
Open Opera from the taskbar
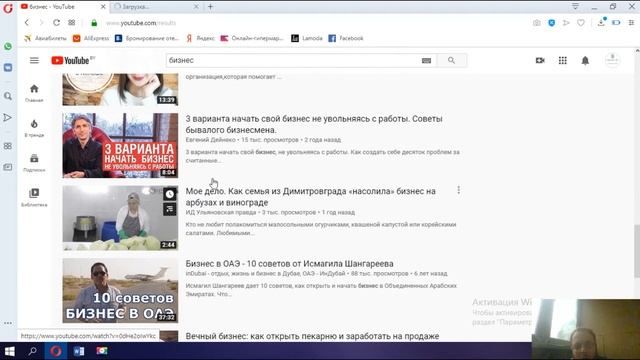(56, 351)
